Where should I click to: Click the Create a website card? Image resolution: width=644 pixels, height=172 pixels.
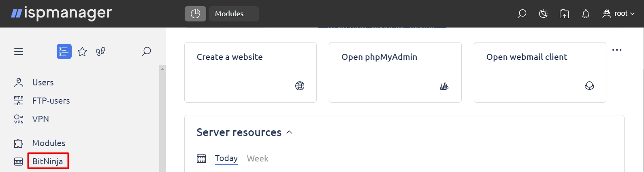250,72
